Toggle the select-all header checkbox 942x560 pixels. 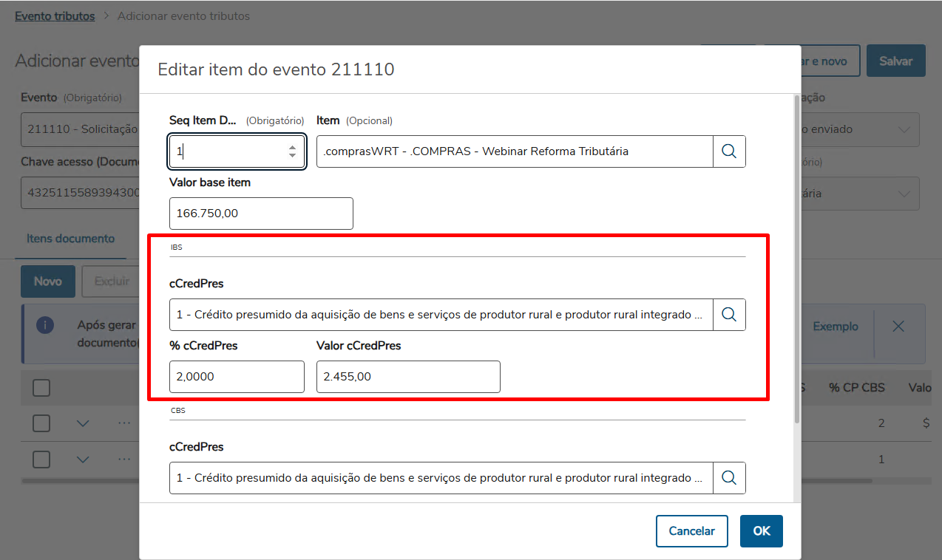41,387
